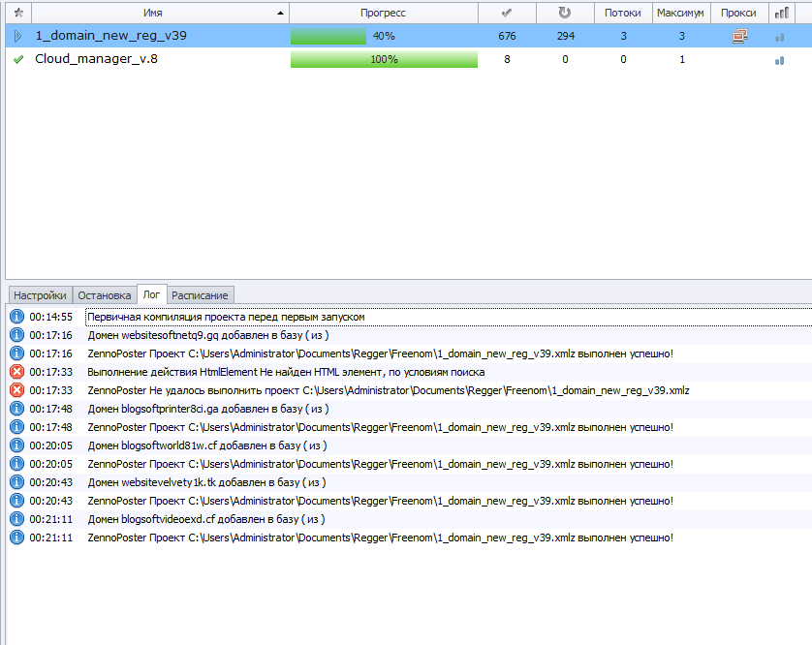Viewport: 812px width, 645px height.
Task: Click the 100% progress bar
Action: 384,59
